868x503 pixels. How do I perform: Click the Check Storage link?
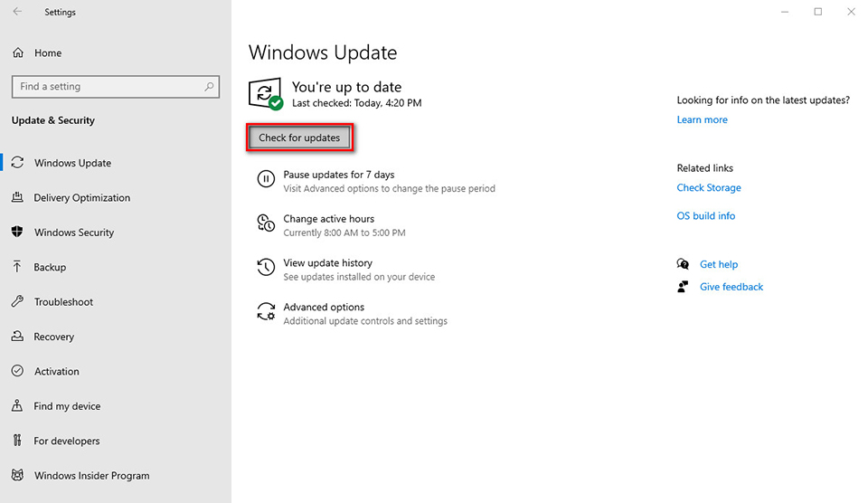point(709,188)
